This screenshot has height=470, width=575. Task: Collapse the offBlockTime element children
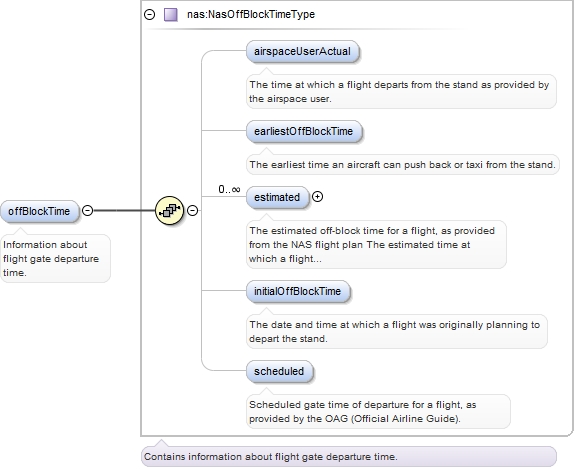point(87,210)
